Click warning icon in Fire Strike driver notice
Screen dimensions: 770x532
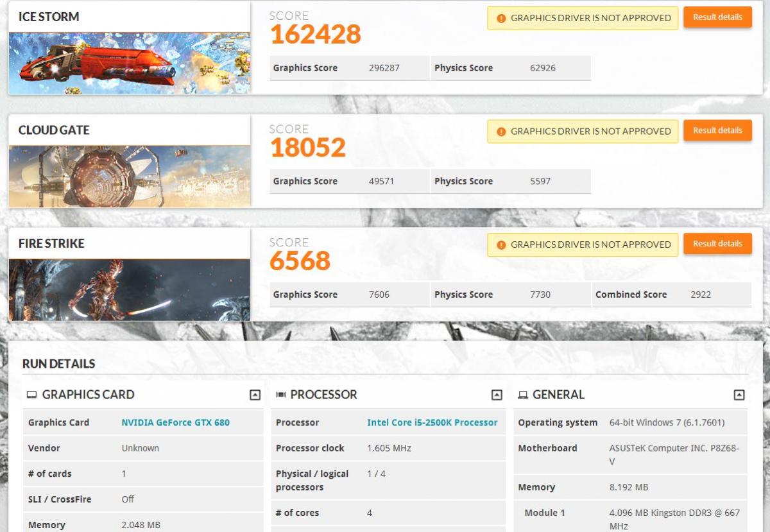click(x=501, y=245)
